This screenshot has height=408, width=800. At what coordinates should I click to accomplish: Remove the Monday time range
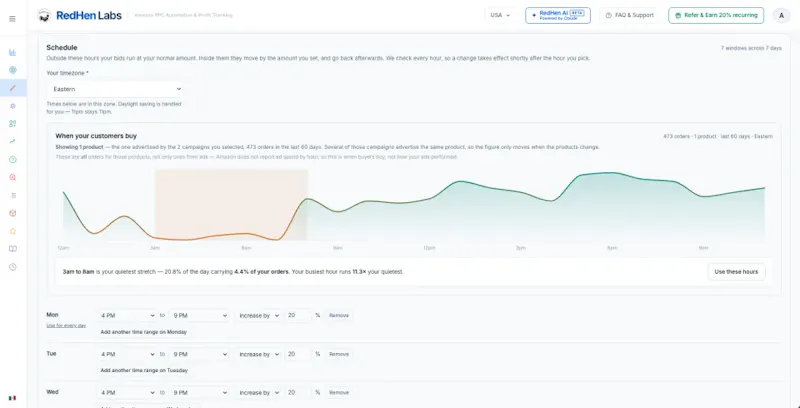[339, 316]
